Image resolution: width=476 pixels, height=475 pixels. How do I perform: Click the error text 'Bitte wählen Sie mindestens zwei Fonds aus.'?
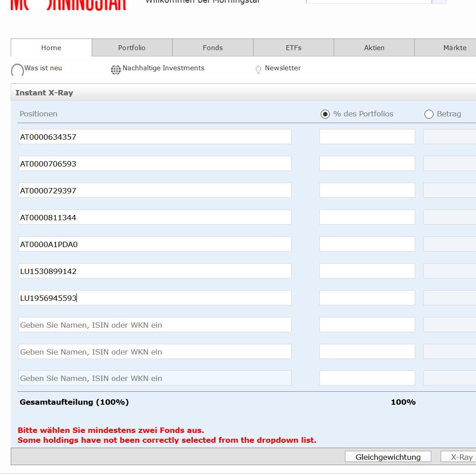tap(111, 430)
